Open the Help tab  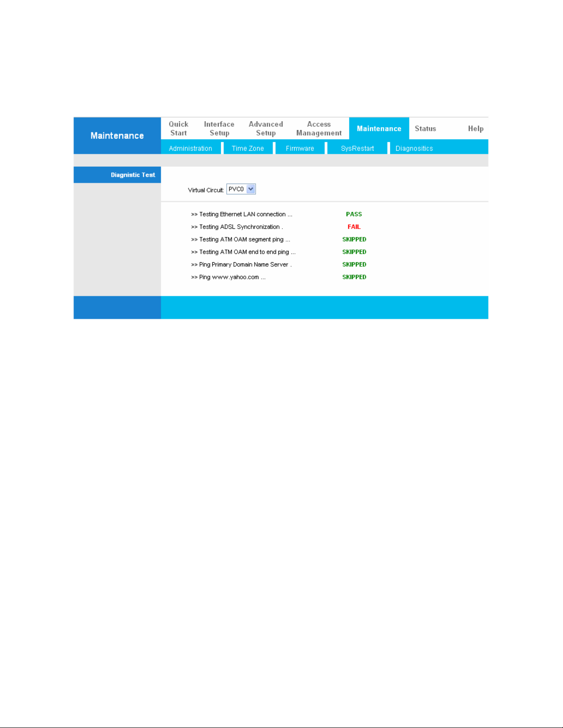click(476, 129)
